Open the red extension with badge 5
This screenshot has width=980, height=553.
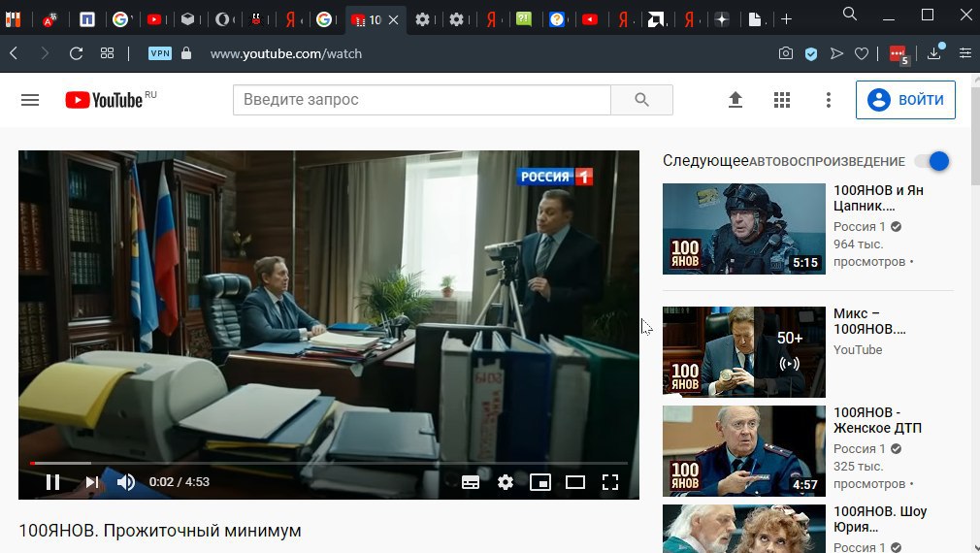click(898, 54)
